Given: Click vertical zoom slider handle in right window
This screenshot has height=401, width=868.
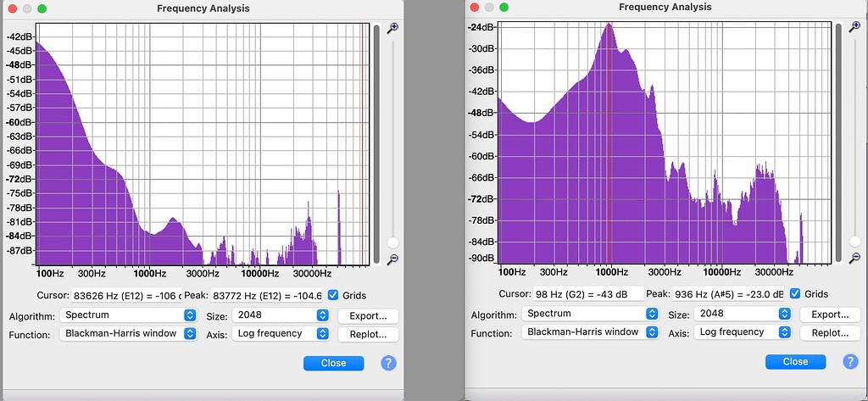Looking at the screenshot, I should click(x=854, y=242).
